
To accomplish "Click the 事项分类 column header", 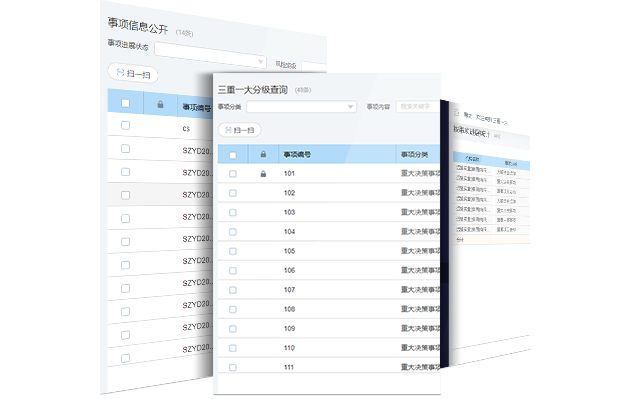I will click(414, 154).
